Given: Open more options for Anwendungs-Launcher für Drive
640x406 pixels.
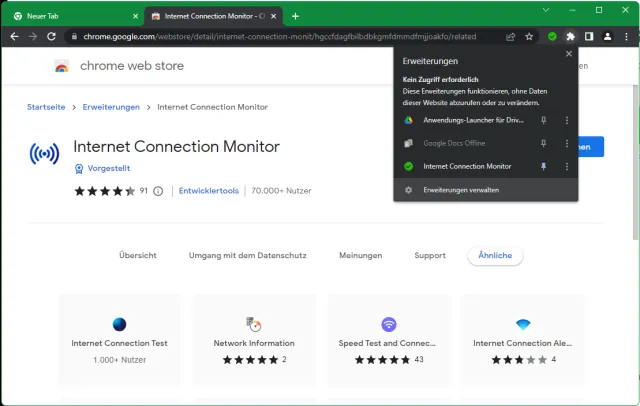Looking at the screenshot, I should click(x=567, y=120).
